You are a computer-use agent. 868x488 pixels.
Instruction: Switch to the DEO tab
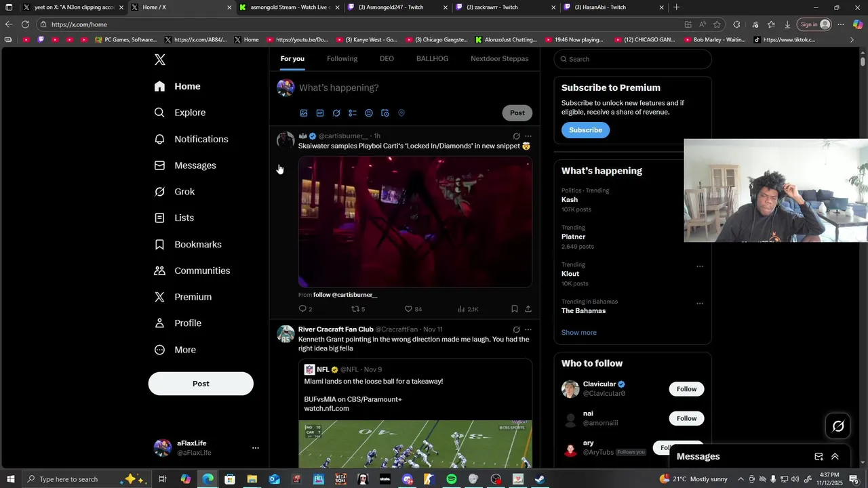(x=387, y=59)
